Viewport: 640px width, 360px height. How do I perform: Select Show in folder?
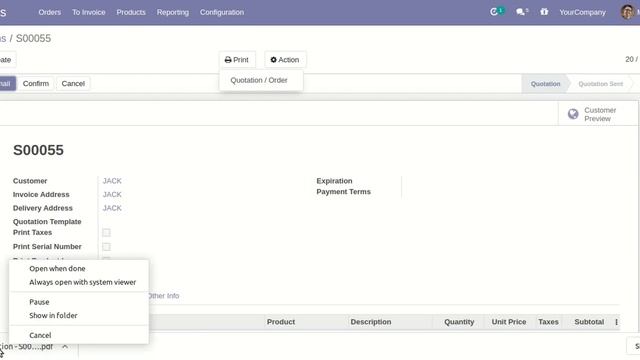tap(53, 316)
